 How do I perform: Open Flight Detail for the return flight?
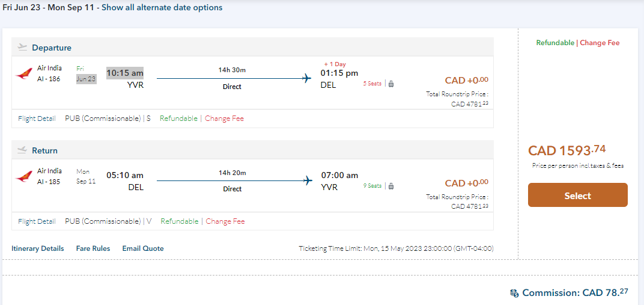click(37, 221)
